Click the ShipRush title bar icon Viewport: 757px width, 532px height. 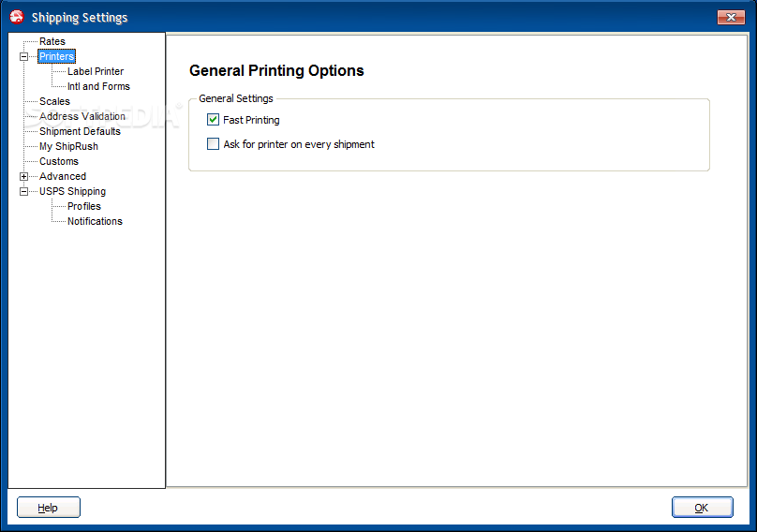coord(17,17)
